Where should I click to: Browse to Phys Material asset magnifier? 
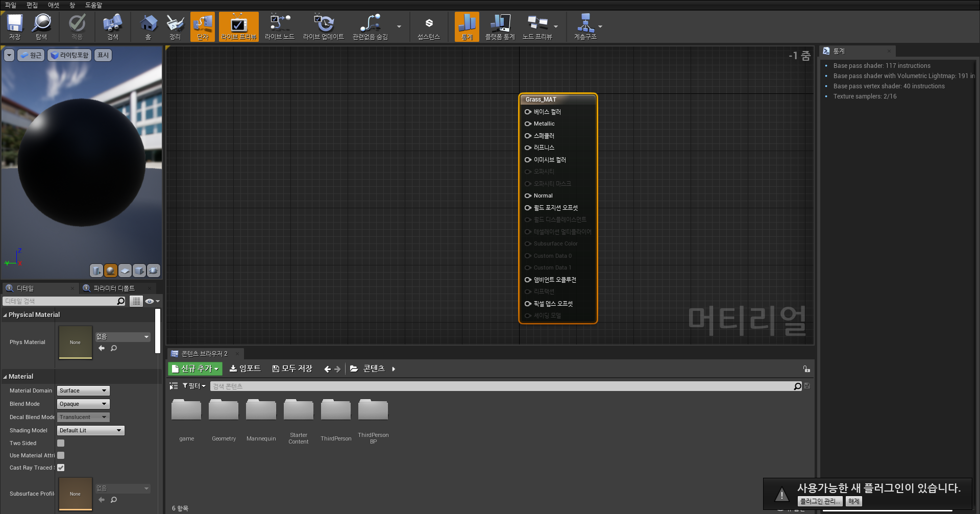click(x=114, y=348)
